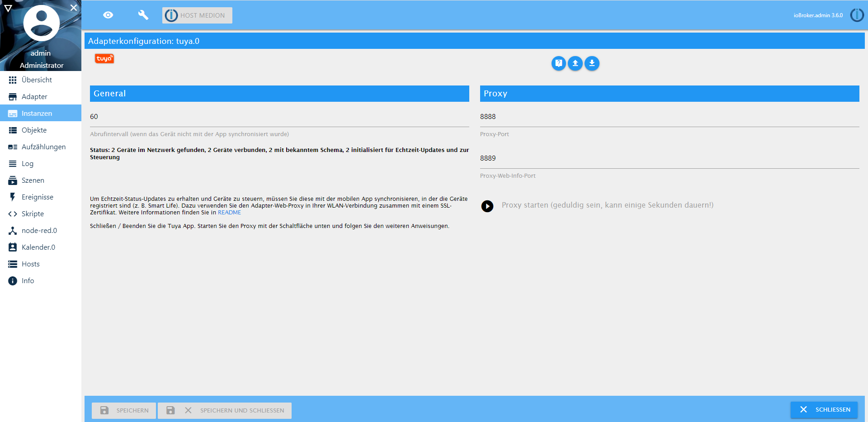The width and height of the screenshot is (868, 422).
Task: Open the README link
Action: pos(229,212)
